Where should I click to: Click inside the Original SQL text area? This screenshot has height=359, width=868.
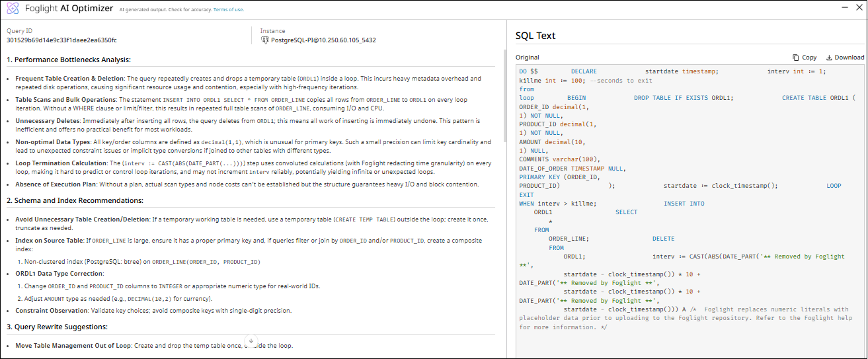(690, 210)
